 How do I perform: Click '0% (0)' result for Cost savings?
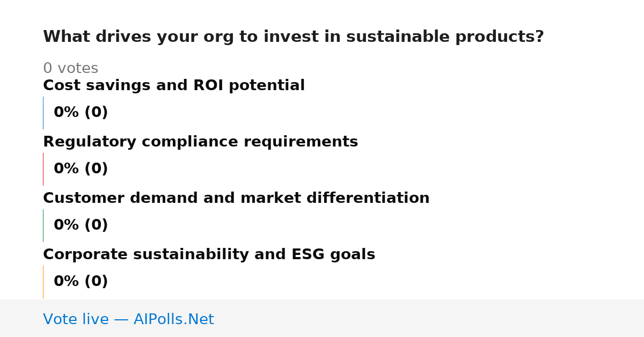click(80, 113)
